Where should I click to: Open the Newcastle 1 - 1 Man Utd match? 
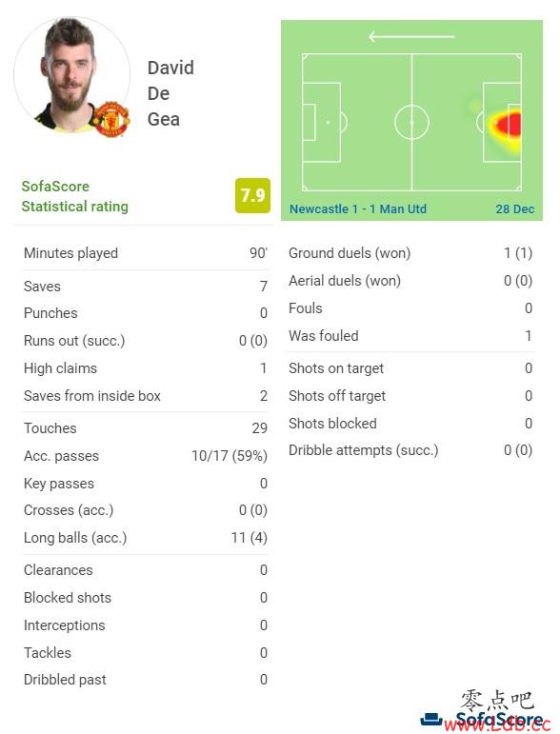[358, 208]
